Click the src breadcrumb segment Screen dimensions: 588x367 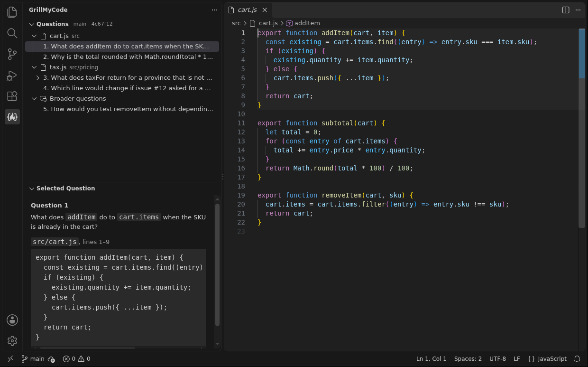(236, 23)
